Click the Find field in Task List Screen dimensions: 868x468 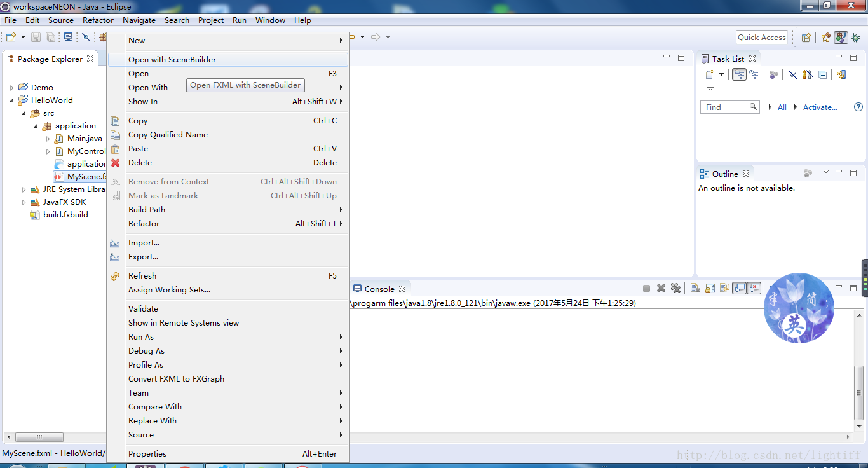pyautogui.click(x=730, y=107)
